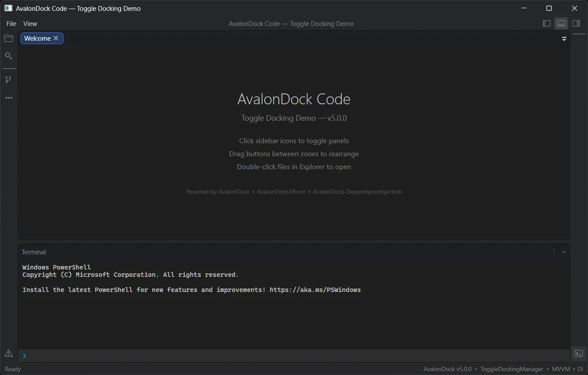Click MVVM + DI status bar entry
Image resolution: width=588 pixels, height=375 pixels.
coord(568,369)
